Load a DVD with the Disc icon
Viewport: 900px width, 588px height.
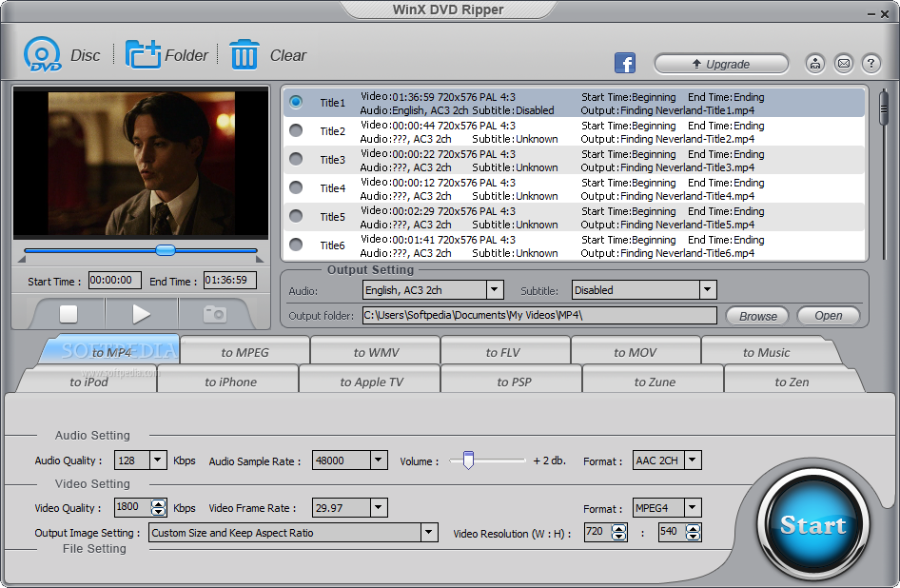pyautogui.click(x=43, y=55)
